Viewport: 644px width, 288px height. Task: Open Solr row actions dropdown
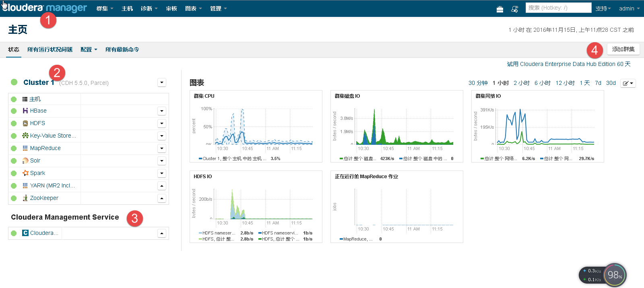pyautogui.click(x=162, y=161)
